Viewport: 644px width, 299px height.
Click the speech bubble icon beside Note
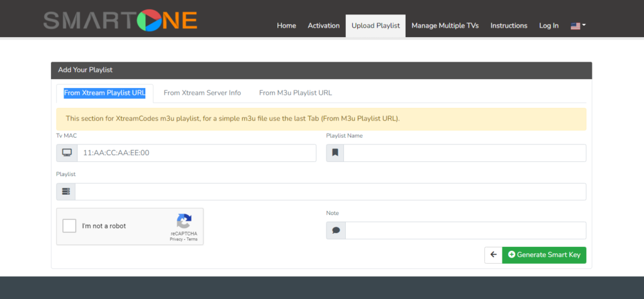(336, 231)
